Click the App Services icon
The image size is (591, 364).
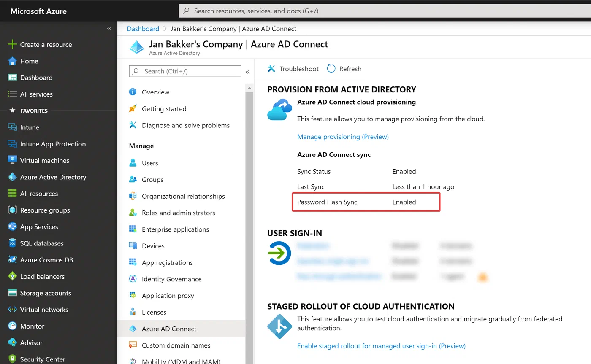pyautogui.click(x=13, y=226)
